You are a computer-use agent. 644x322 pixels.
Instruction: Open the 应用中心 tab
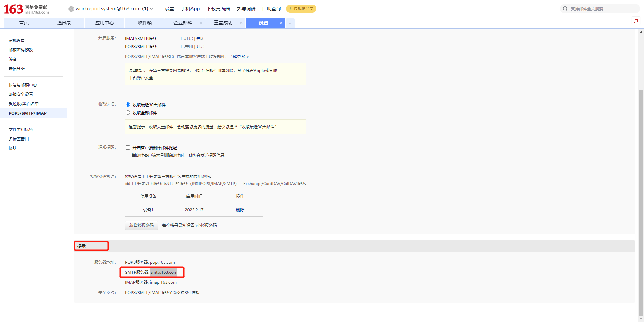[104, 23]
